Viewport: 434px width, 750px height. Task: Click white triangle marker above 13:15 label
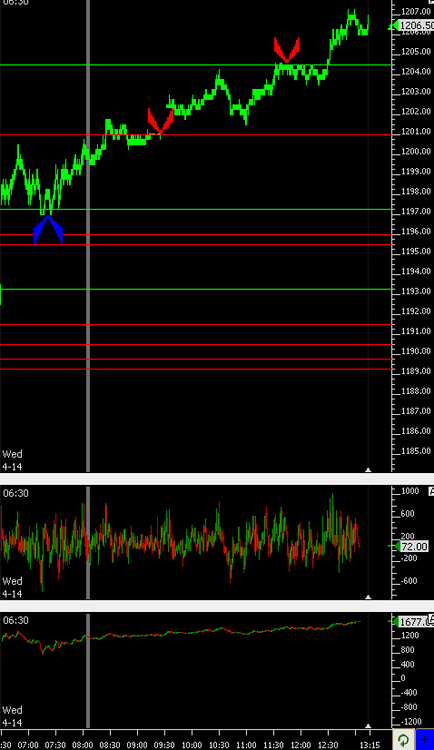[x=368, y=726]
